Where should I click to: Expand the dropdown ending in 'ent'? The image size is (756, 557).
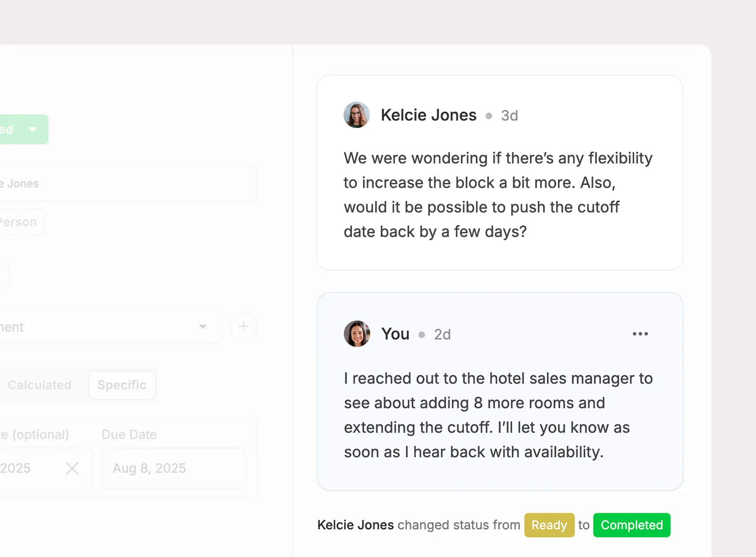coord(203,327)
